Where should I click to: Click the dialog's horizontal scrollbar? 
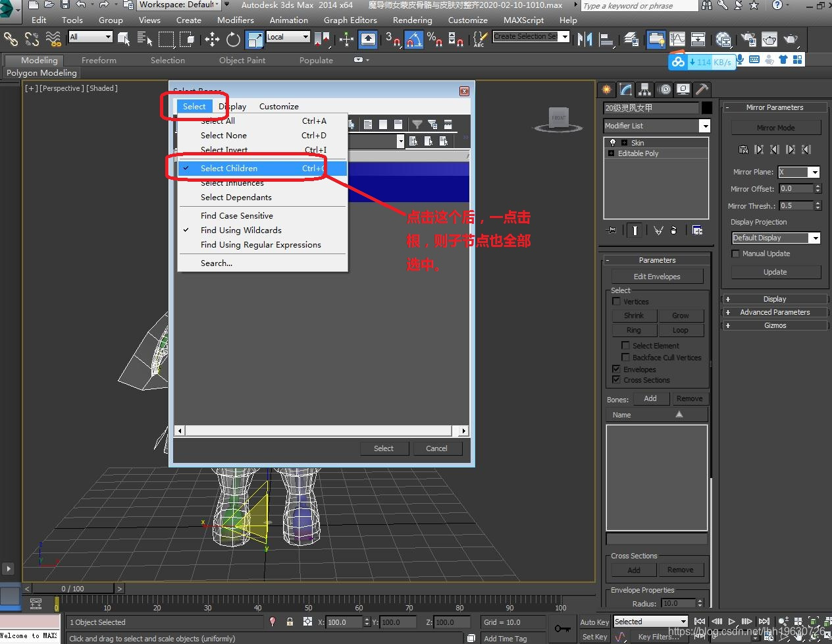point(321,431)
